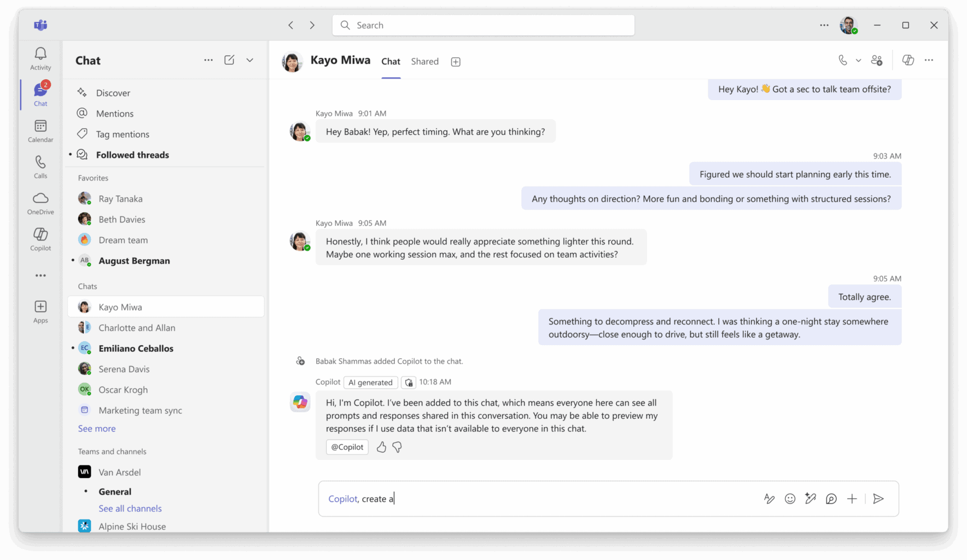Click the Search field at top
The height and width of the screenshot is (560, 967).
point(484,25)
